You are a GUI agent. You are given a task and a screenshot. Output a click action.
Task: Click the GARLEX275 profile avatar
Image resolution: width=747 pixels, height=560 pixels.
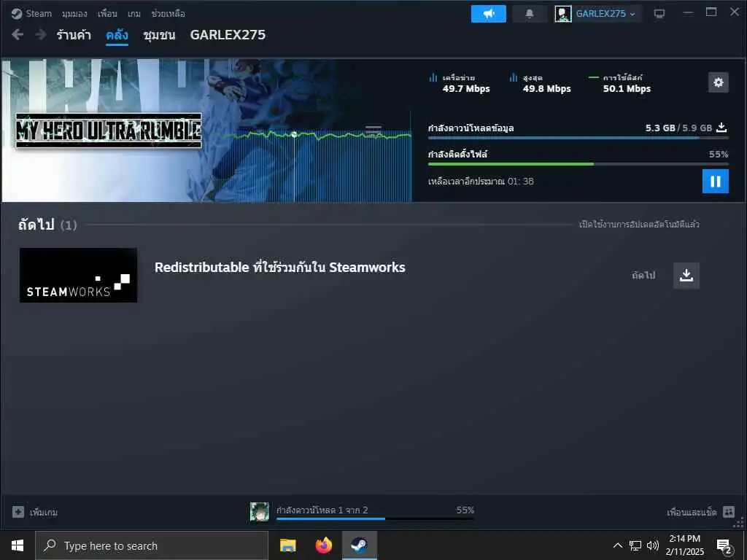pyautogui.click(x=562, y=14)
